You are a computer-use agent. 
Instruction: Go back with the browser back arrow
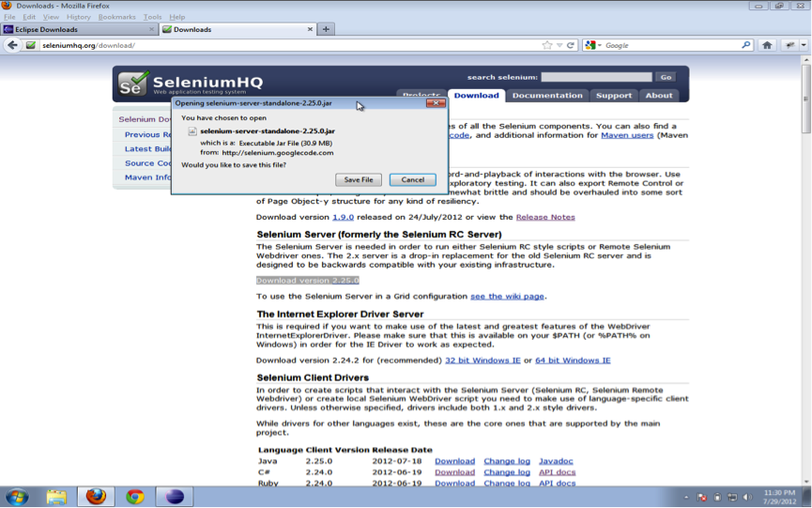pyautogui.click(x=12, y=45)
